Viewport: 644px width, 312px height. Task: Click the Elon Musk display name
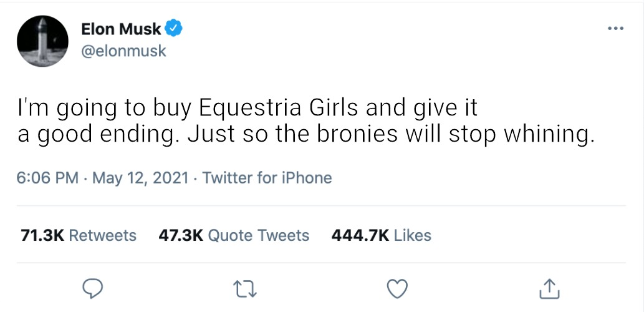pos(121,29)
